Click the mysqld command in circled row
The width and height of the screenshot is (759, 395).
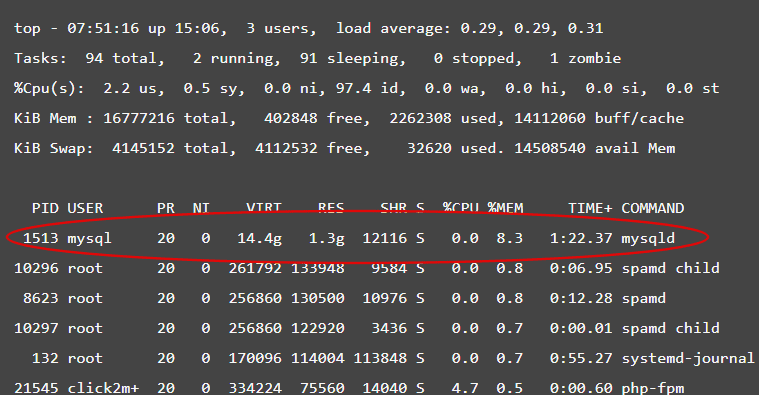coord(648,238)
